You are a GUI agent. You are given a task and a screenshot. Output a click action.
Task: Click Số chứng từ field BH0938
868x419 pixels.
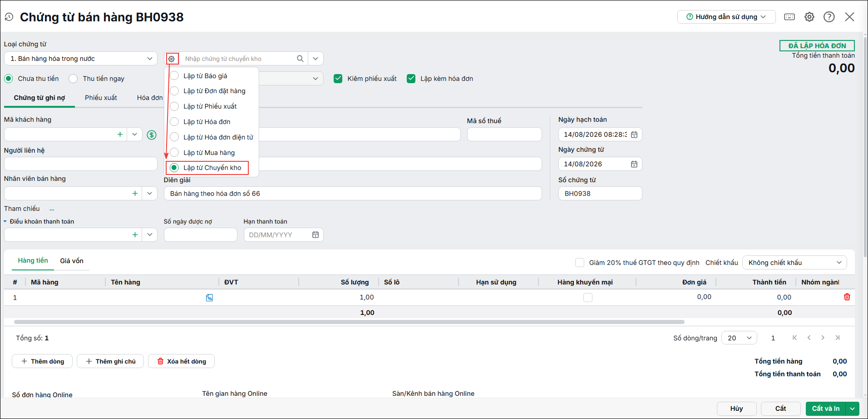(600, 194)
